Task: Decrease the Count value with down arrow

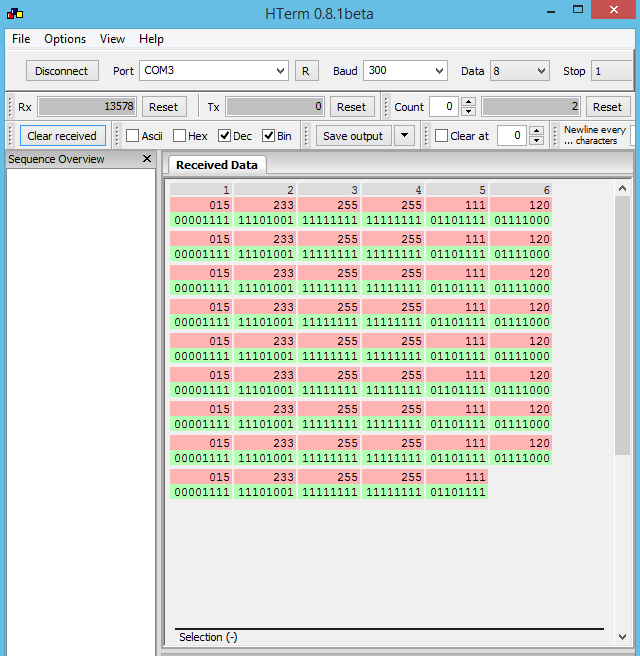Action: [x=468, y=112]
